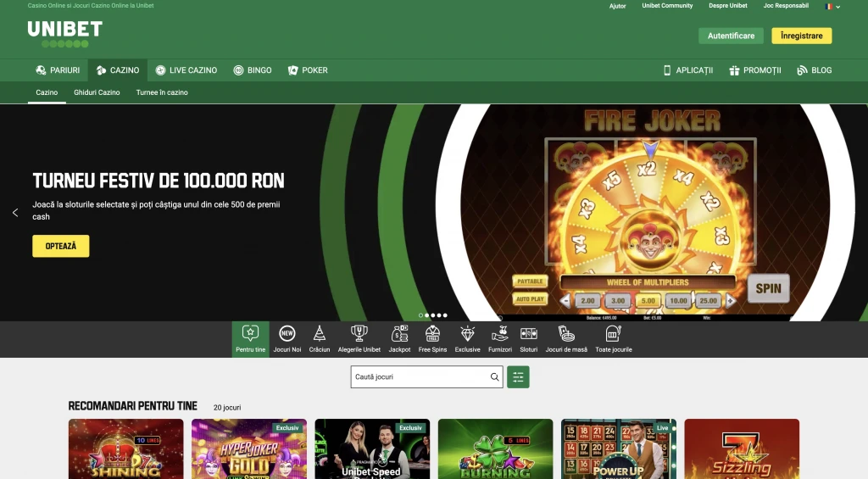Browse Toate jocurile category

(614, 338)
